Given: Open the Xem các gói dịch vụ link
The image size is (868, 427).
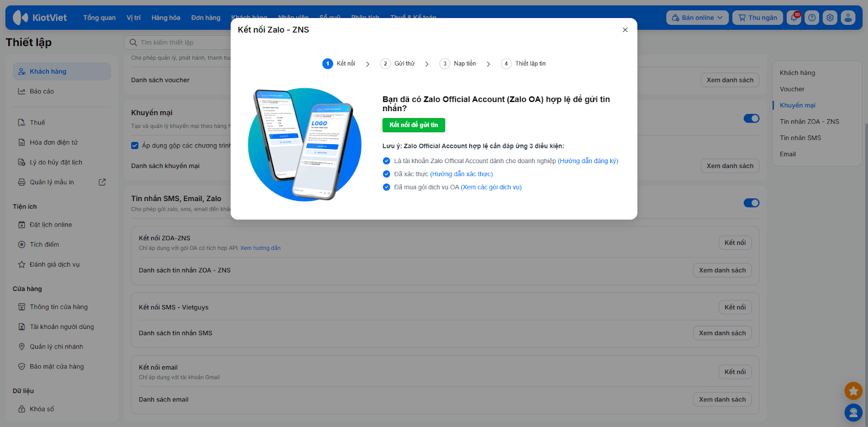Looking at the screenshot, I should tap(492, 187).
